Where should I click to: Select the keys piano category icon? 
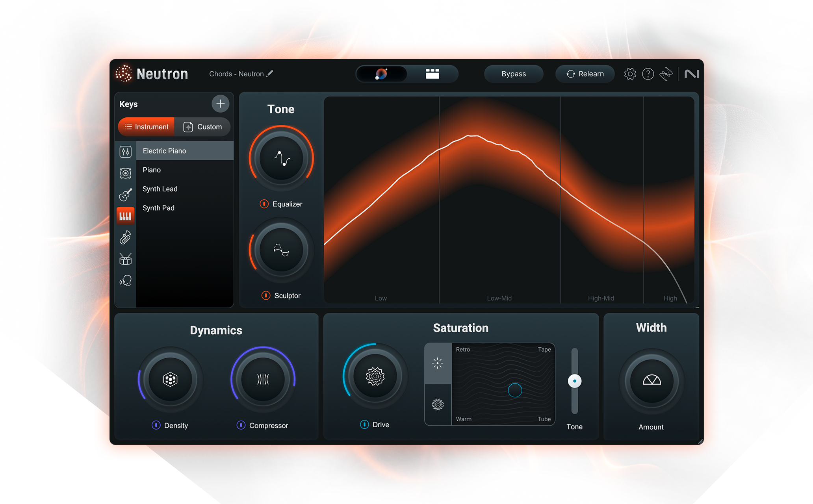pyautogui.click(x=125, y=216)
